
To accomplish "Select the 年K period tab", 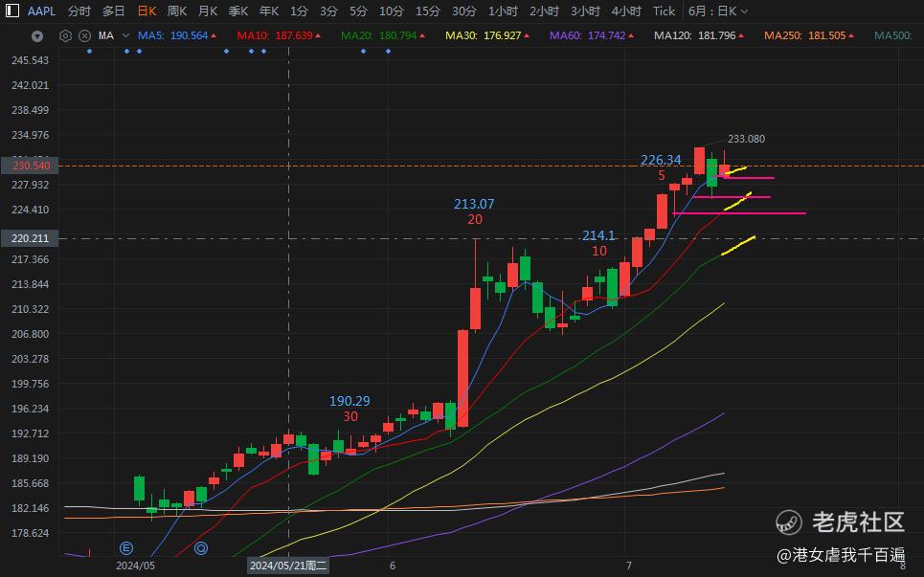I will click(x=269, y=11).
